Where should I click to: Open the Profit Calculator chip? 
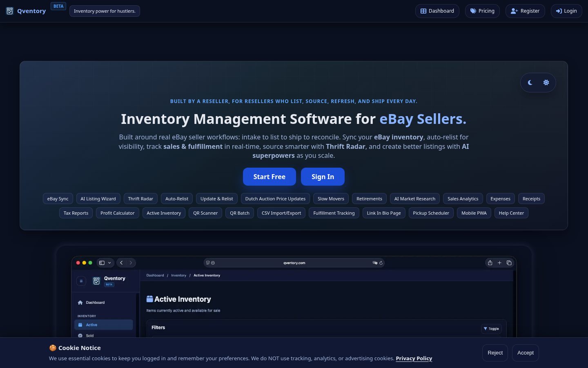click(118, 213)
